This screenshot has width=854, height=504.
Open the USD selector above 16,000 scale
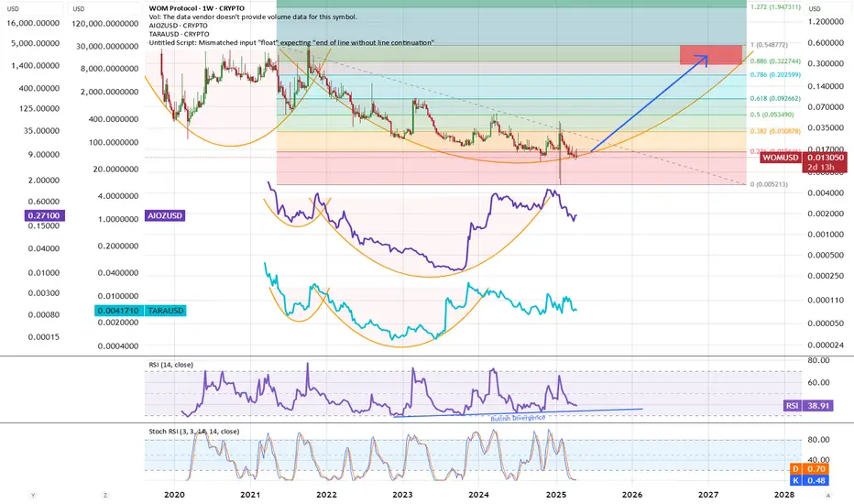click(x=13, y=9)
